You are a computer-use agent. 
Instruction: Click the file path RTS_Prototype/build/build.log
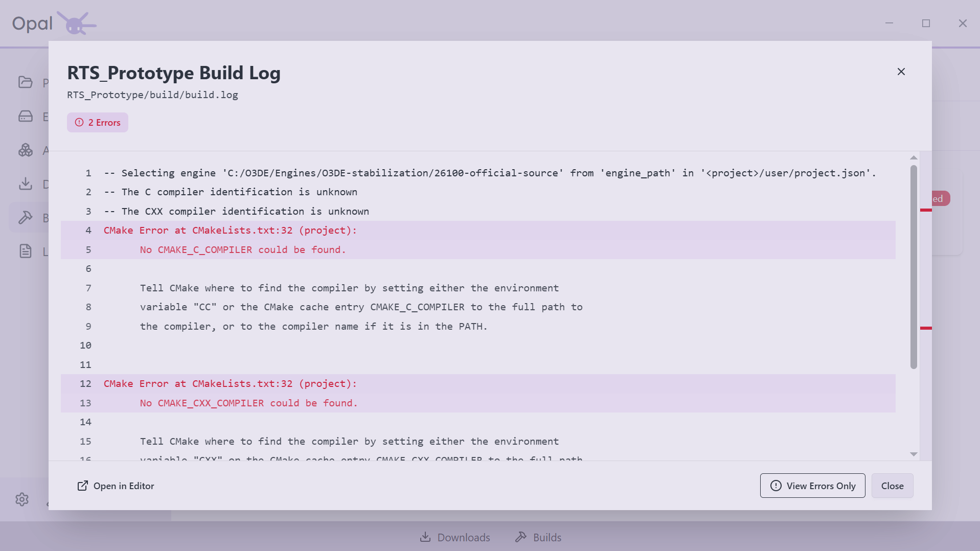(x=152, y=95)
